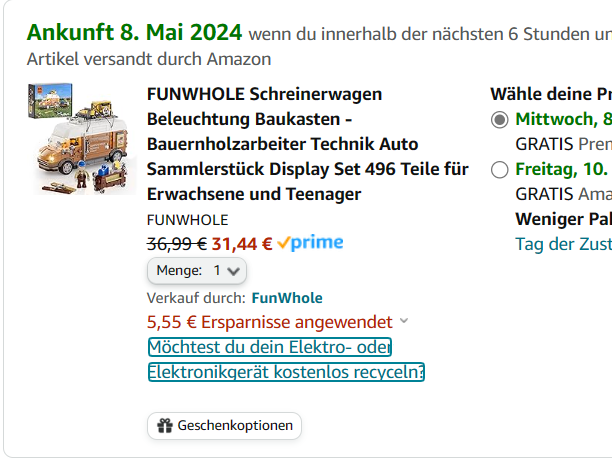Click the Ankunft 8. Mai 2024 heading

click(x=135, y=35)
